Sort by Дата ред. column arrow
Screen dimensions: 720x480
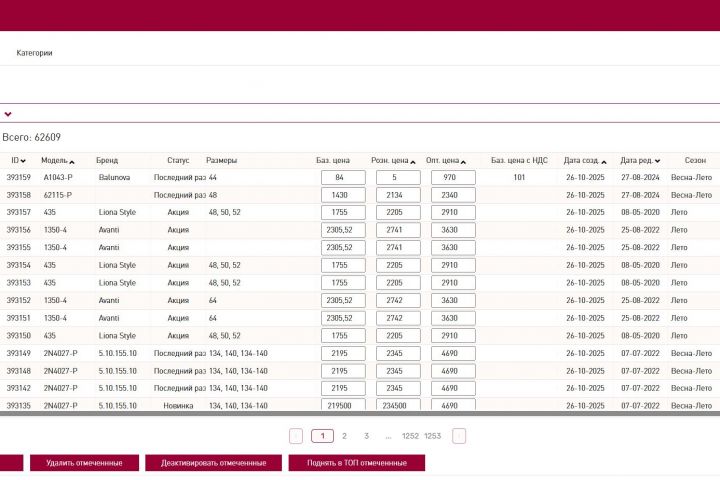[658, 161]
